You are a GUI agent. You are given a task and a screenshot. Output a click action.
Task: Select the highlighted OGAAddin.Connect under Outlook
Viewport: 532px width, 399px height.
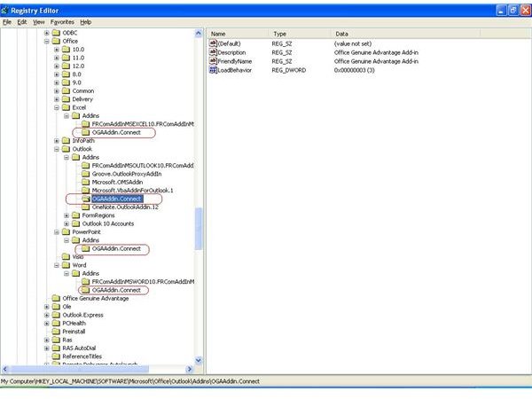pos(117,199)
